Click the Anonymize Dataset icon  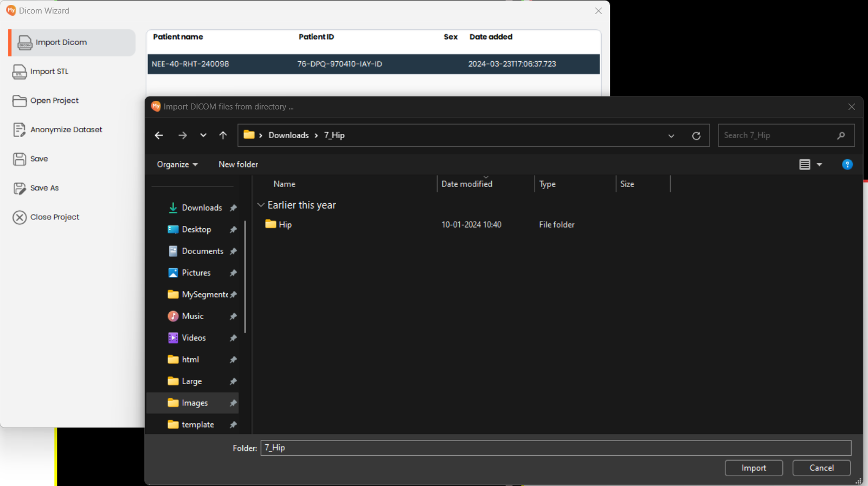(20, 130)
